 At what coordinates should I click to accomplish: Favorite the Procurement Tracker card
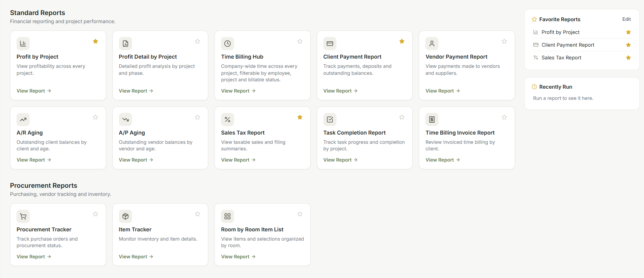click(95, 214)
